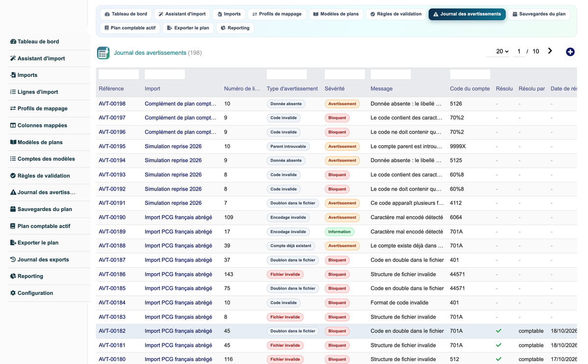
Task: Open Simulation reprise 2026 import for AVT-00193
Action: pyautogui.click(x=173, y=174)
